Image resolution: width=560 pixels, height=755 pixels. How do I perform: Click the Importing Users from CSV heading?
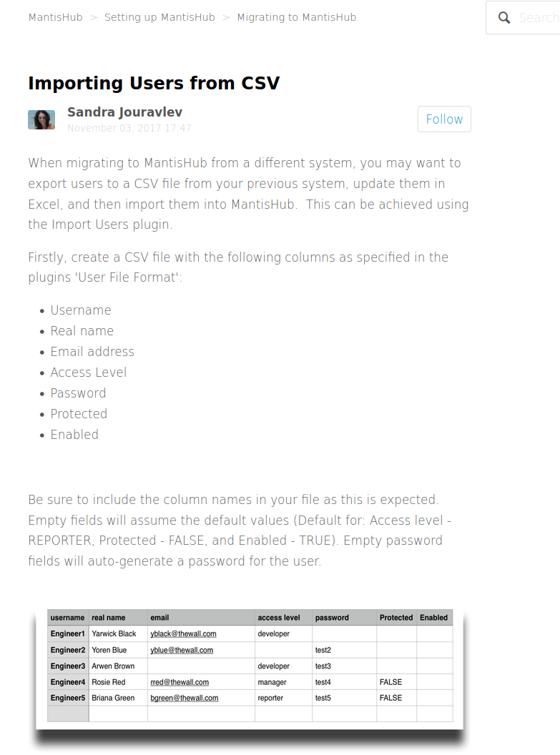point(154,83)
